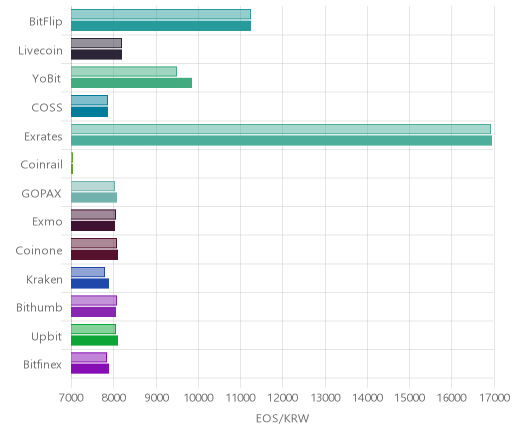The width and height of the screenshot is (512, 436).
Task: Select the dark blue COSS bar
Action: [90, 112]
